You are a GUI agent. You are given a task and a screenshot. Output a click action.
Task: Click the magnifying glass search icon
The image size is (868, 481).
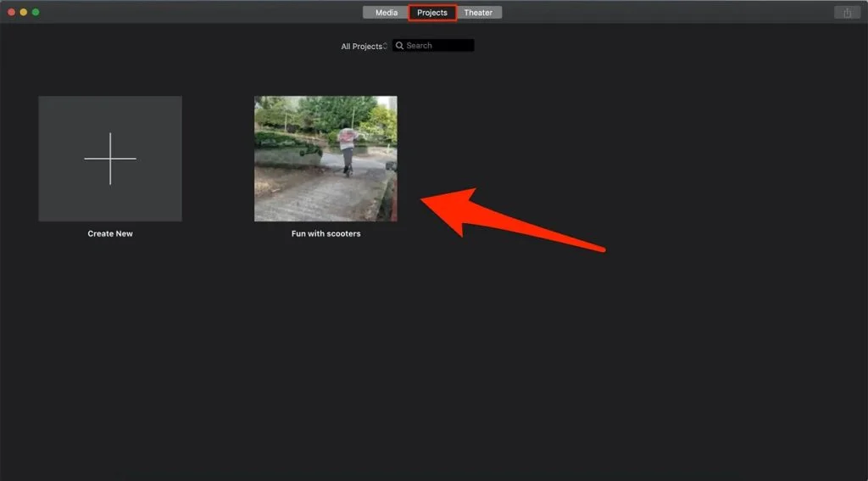400,46
